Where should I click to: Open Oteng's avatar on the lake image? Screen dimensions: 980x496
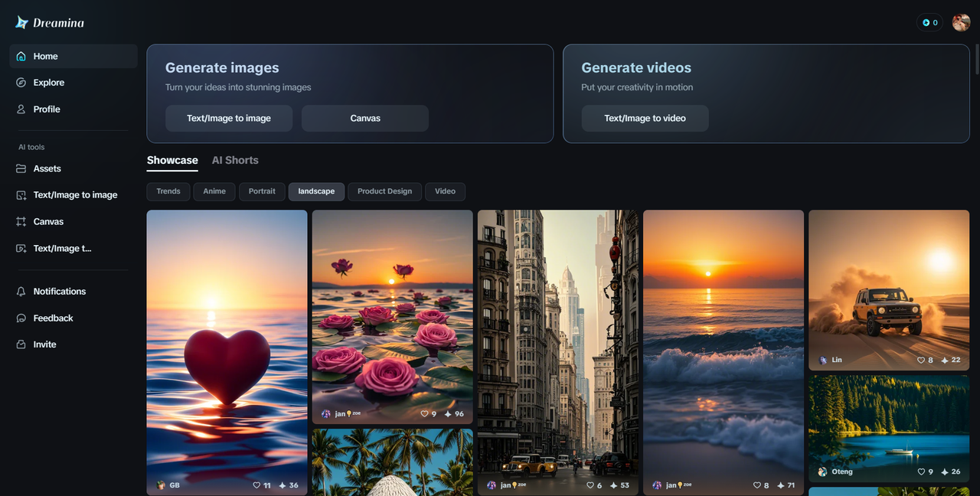click(x=823, y=472)
